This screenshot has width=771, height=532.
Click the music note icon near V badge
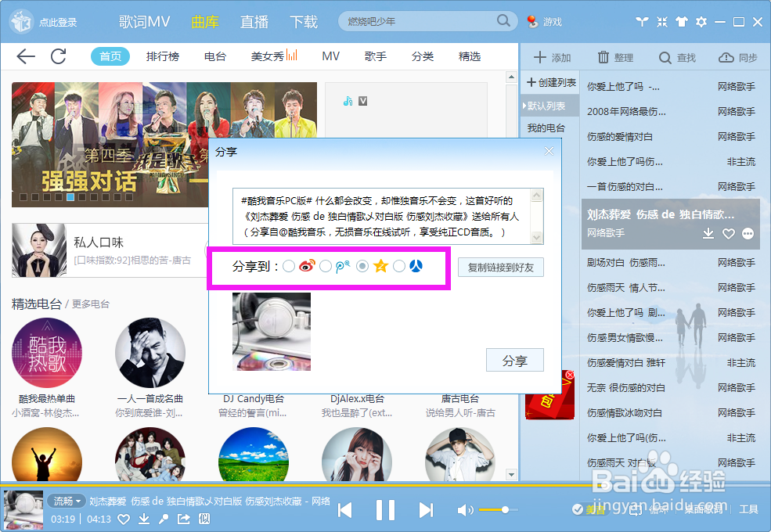348,101
